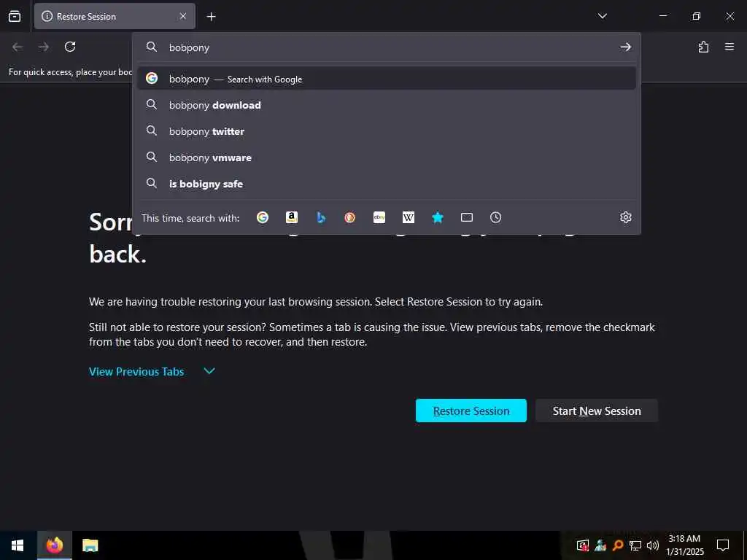The width and height of the screenshot is (747, 560).
Task: Open the Extensions puzzle icon
Action: click(704, 47)
